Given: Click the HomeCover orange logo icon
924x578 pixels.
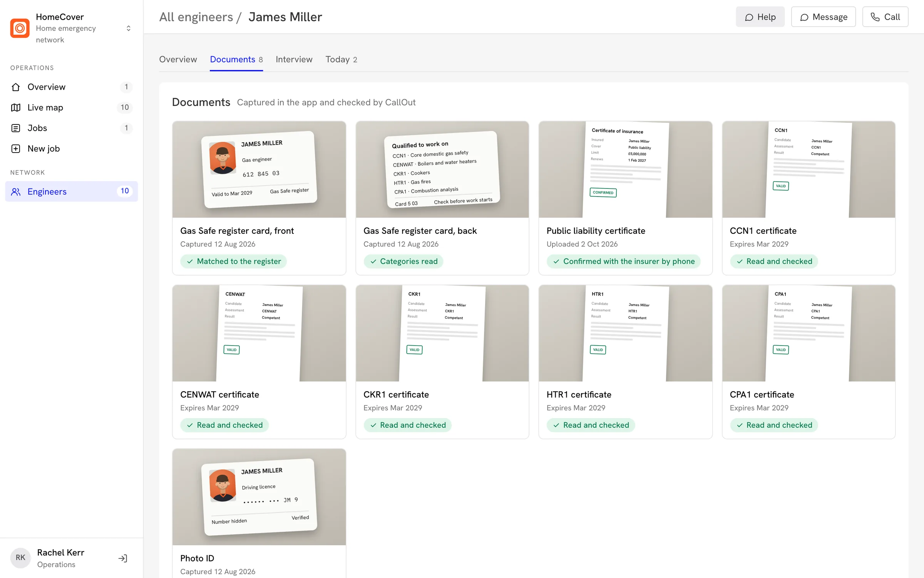Looking at the screenshot, I should point(20,28).
